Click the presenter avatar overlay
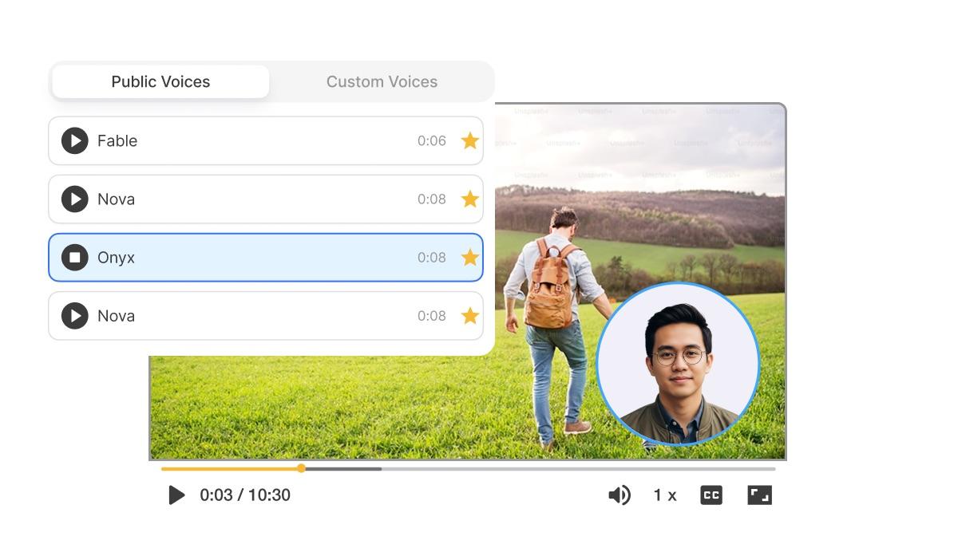The image size is (958, 560). tap(678, 364)
